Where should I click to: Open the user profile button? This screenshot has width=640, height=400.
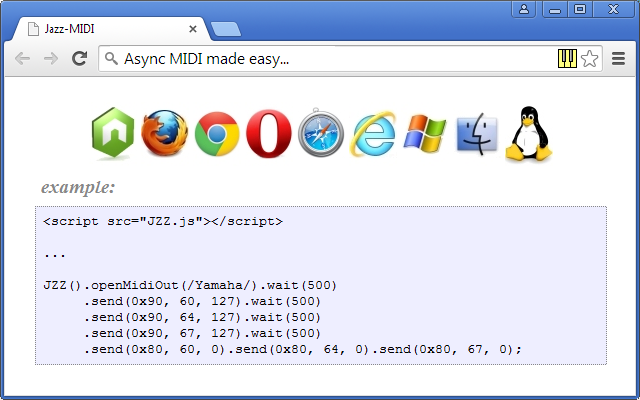pos(524,9)
